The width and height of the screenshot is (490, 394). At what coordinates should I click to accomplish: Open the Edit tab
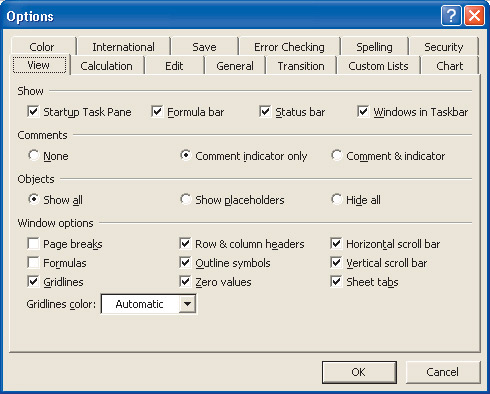174,66
